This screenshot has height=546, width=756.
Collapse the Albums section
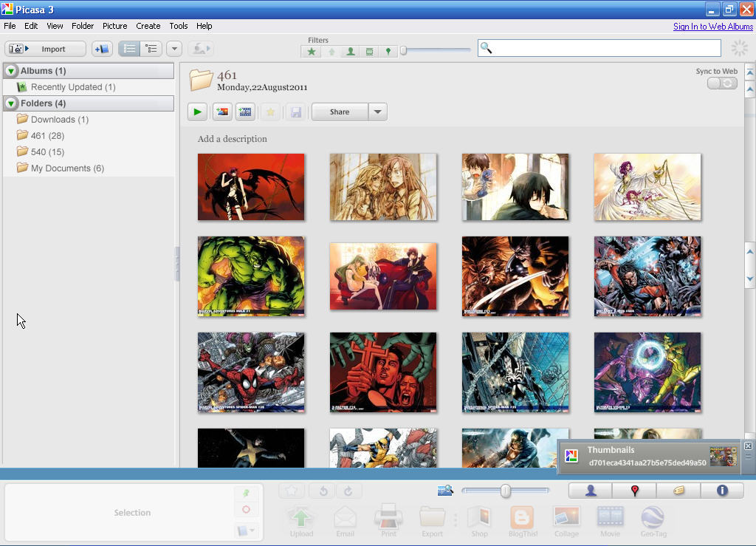coord(10,70)
